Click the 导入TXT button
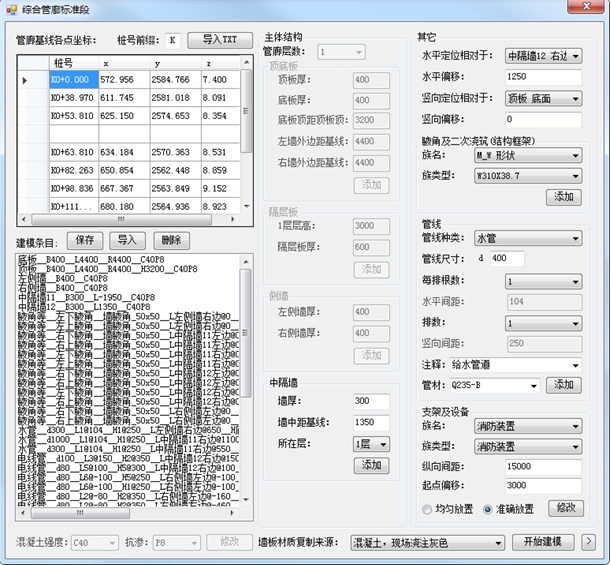The image size is (611, 565). coord(220,40)
